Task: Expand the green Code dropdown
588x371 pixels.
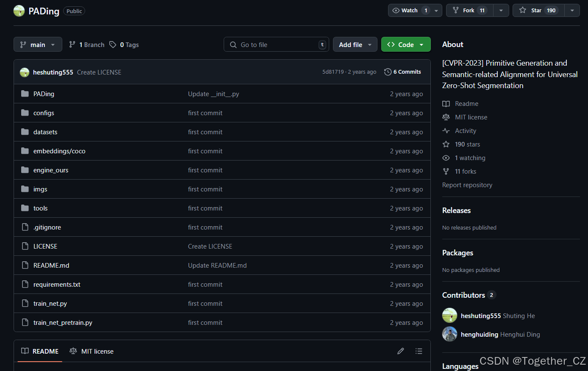Action: click(x=406, y=44)
